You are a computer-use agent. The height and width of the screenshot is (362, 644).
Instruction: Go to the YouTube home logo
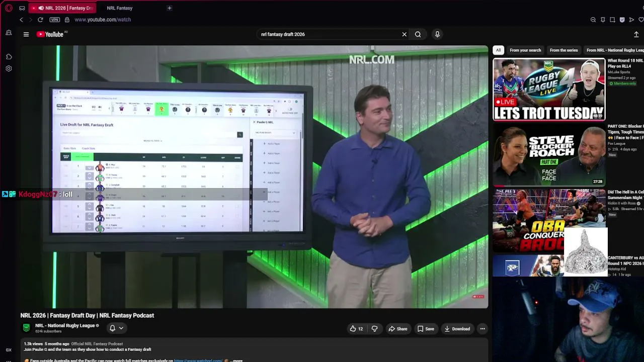(50, 34)
